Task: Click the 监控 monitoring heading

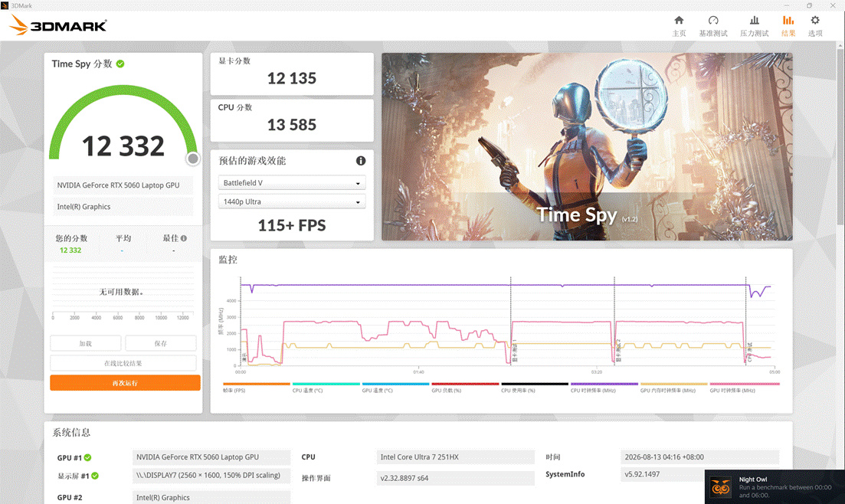Action: pyautogui.click(x=228, y=260)
